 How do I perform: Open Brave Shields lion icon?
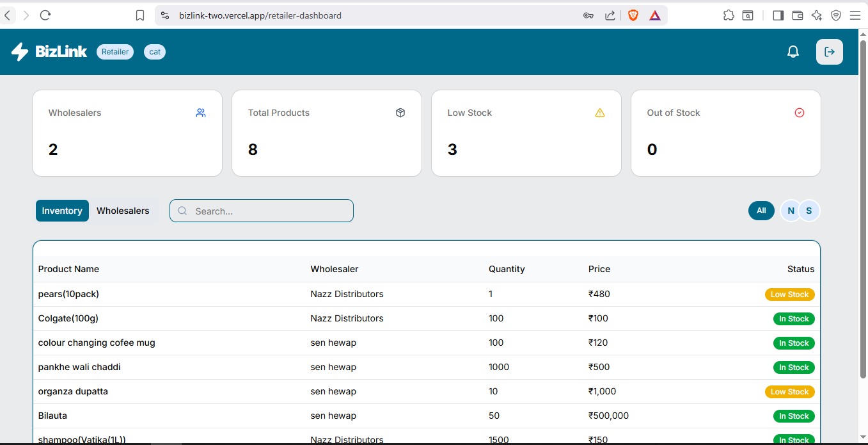tap(633, 15)
